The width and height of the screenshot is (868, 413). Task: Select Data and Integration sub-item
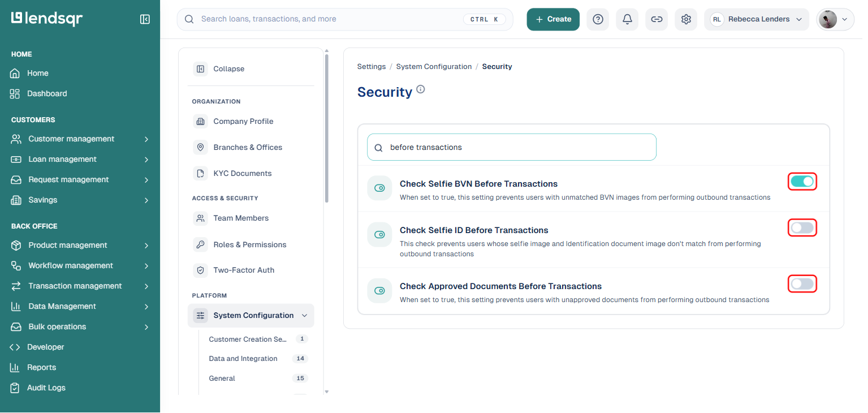coord(258,359)
